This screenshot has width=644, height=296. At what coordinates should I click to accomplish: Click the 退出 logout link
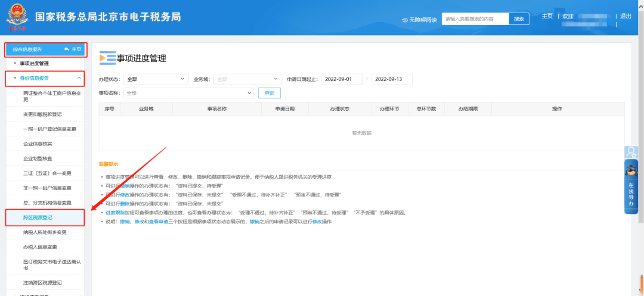point(626,16)
